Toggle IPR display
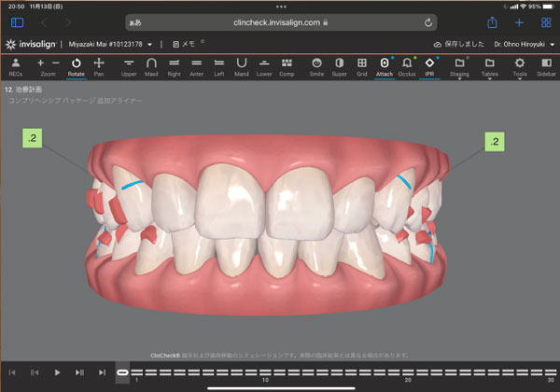Screen dimensions: 560x392 [x=429, y=67]
